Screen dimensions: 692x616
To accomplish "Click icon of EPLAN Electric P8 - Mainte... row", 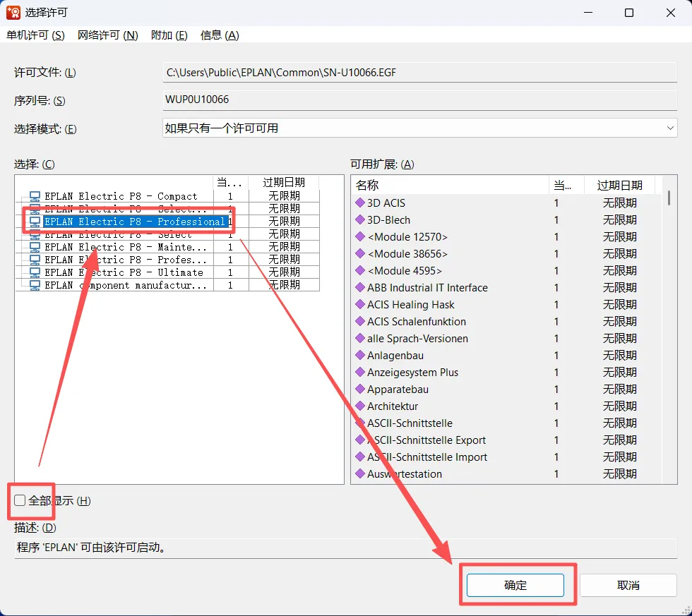I will click(35, 247).
